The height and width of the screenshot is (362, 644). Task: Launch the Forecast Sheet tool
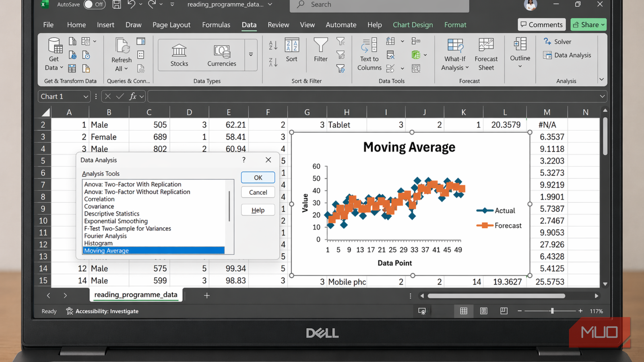tap(486, 54)
